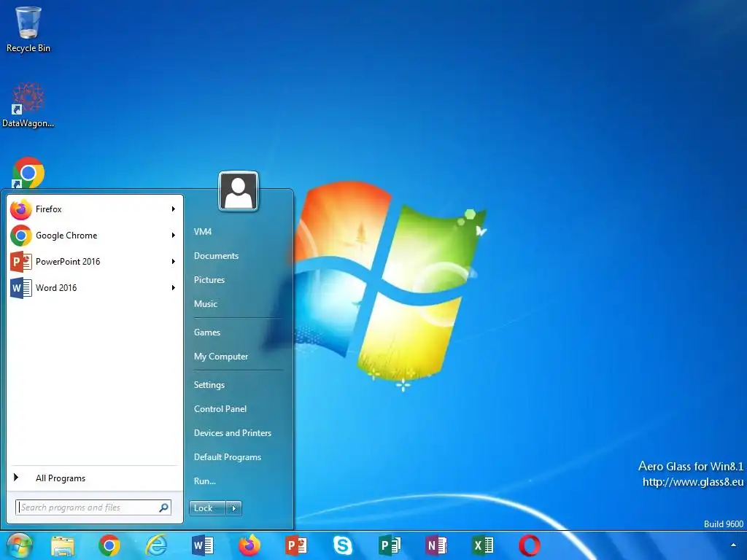The image size is (747, 560).
Task: Expand Firefox jump list arrow
Action: click(x=174, y=209)
